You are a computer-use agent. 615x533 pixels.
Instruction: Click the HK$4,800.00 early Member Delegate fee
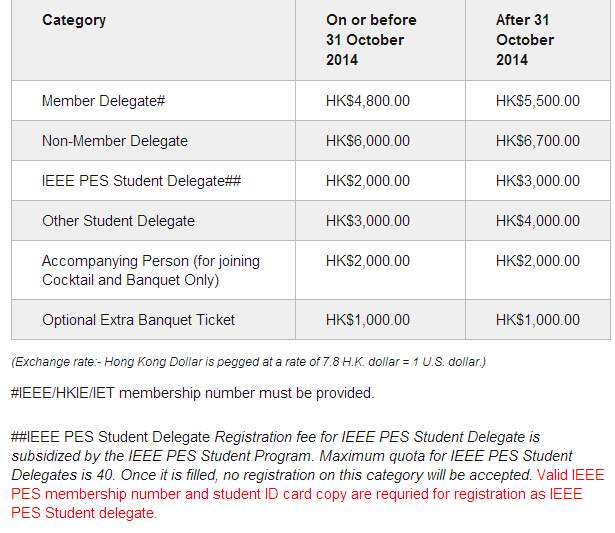(367, 101)
